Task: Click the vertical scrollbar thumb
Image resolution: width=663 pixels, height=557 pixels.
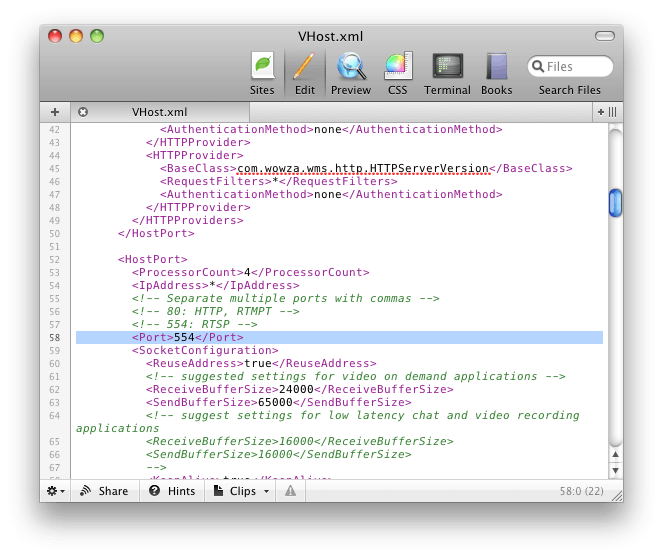Action: tap(615, 203)
